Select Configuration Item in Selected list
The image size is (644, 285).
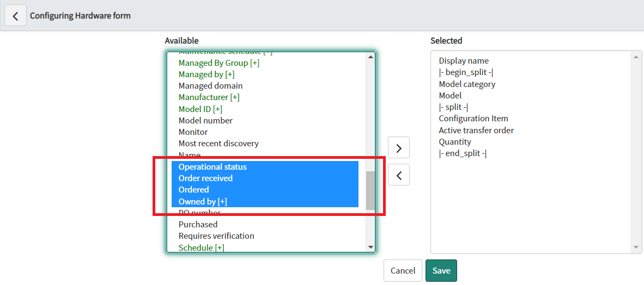(473, 119)
